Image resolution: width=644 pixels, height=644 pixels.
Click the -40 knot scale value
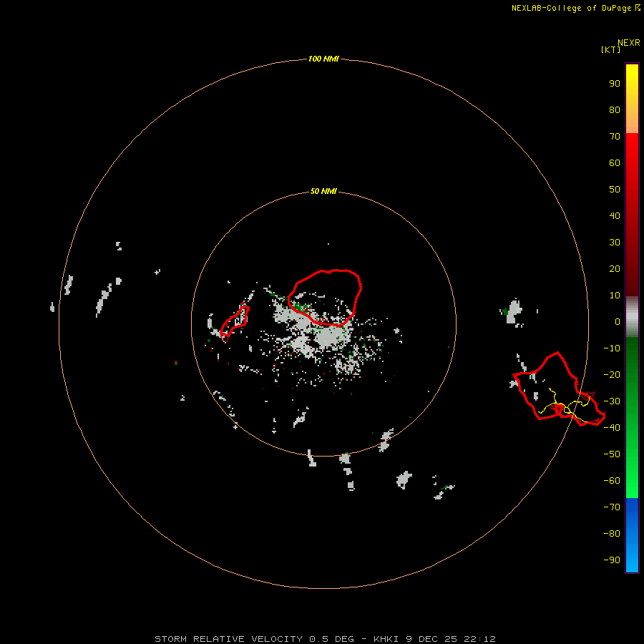(x=612, y=428)
